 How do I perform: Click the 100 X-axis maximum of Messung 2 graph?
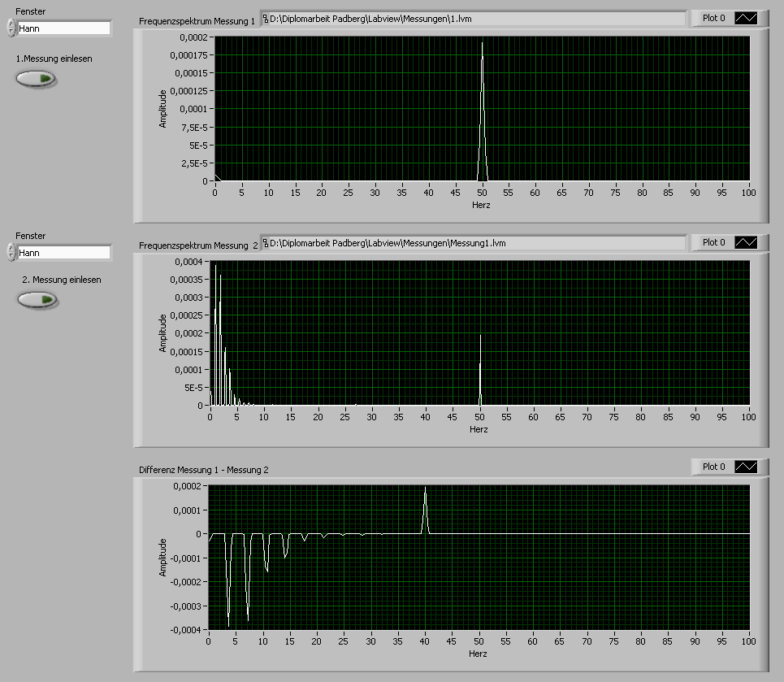[748, 416]
